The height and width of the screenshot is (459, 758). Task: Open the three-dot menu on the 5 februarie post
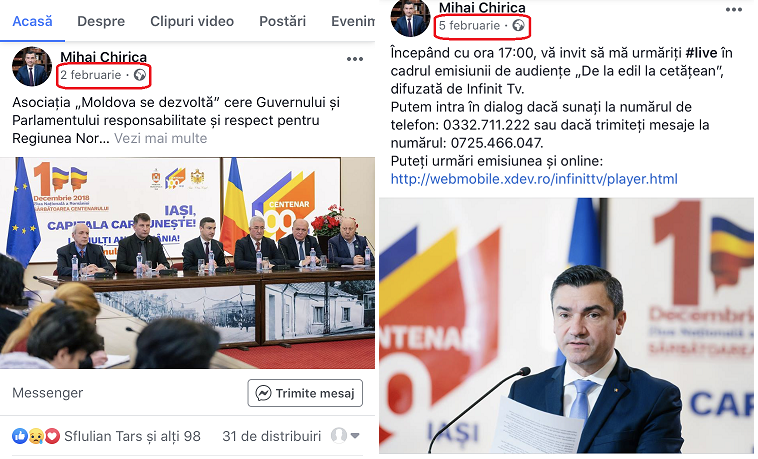[733, 10]
